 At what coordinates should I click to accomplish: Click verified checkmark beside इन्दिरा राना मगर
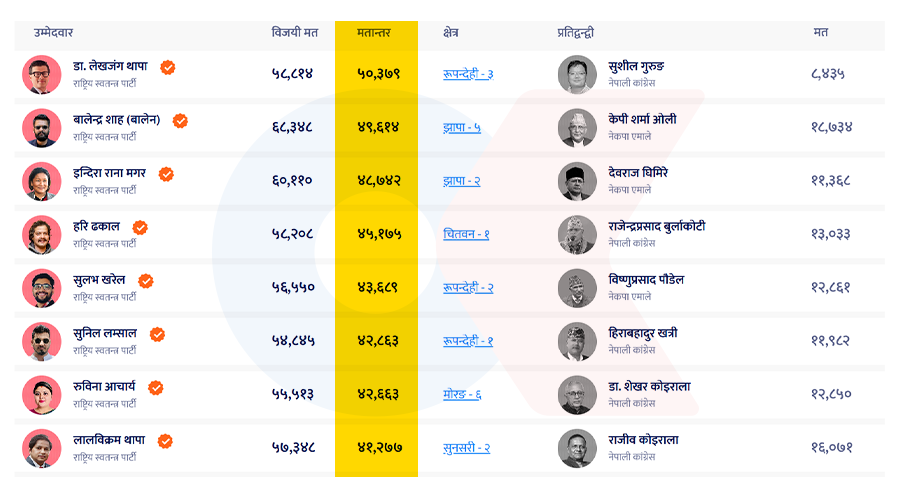coord(166,174)
